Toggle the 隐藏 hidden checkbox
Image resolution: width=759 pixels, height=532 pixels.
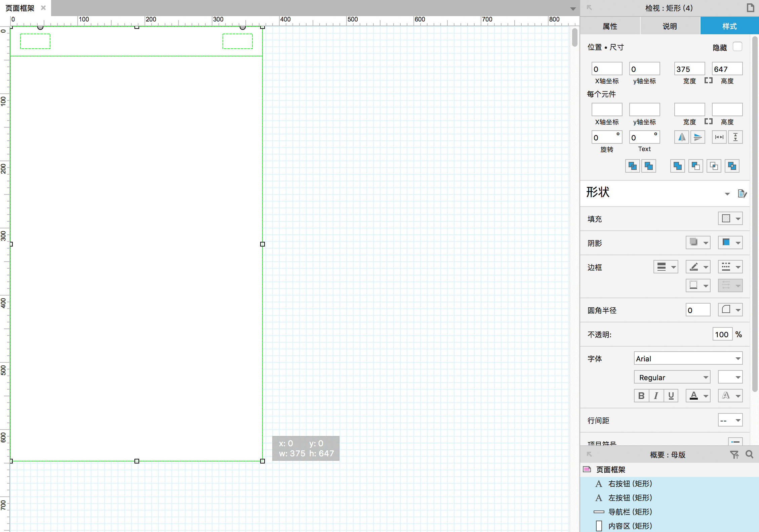[737, 46]
